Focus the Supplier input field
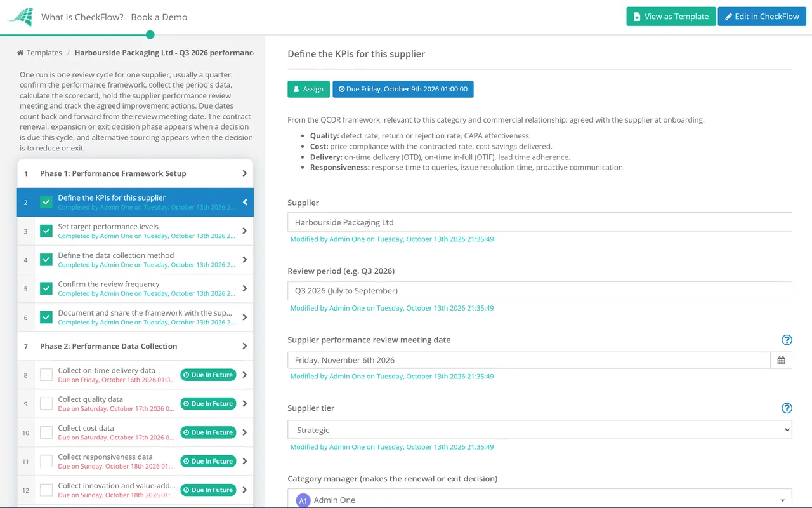The width and height of the screenshot is (812, 508). point(540,222)
